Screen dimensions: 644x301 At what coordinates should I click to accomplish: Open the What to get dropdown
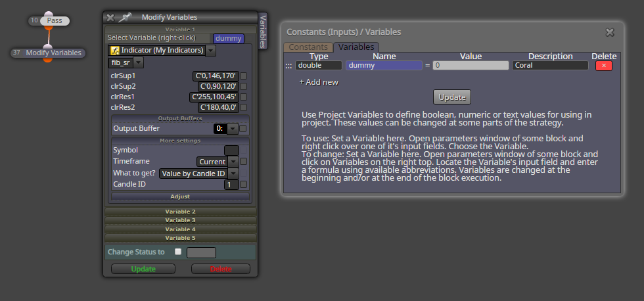pos(233,174)
